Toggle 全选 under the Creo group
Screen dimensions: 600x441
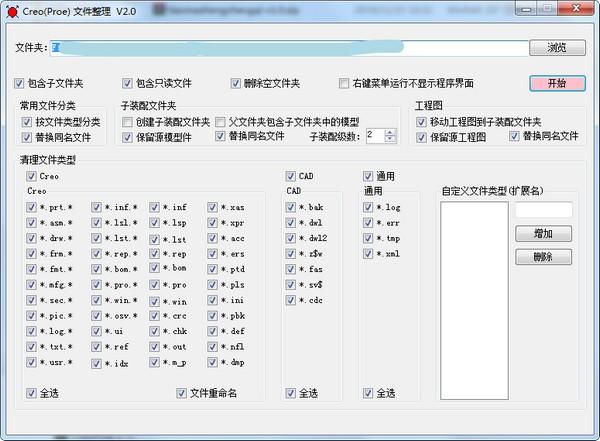(x=31, y=393)
